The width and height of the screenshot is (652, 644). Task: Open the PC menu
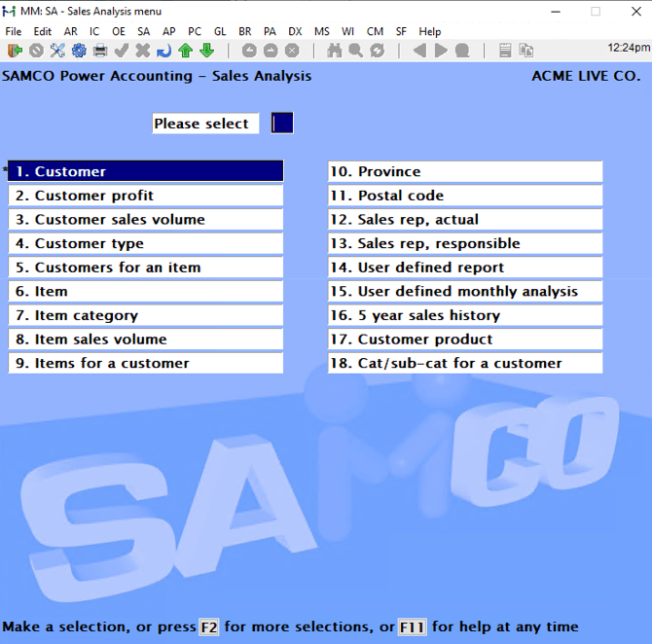click(x=195, y=31)
